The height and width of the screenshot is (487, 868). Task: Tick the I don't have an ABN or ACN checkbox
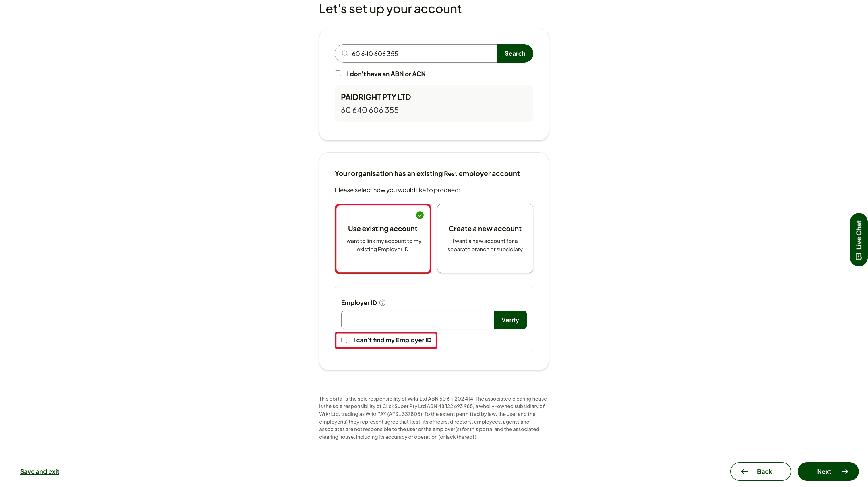pos(338,74)
